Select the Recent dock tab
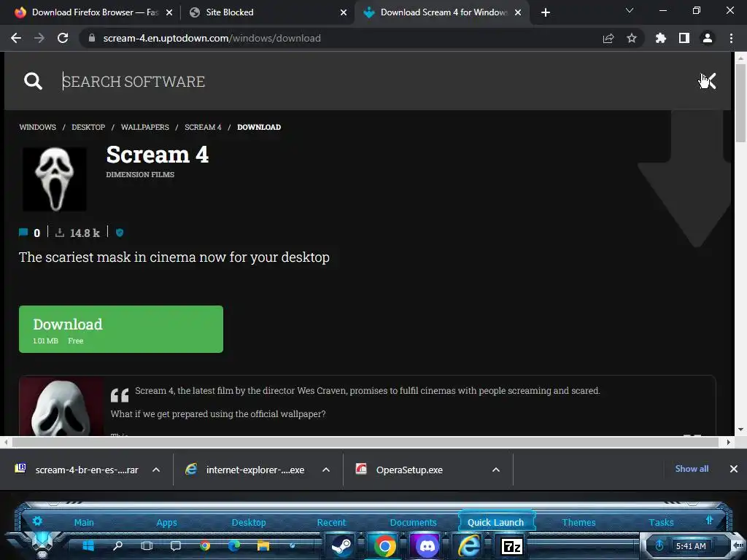The height and width of the screenshot is (560, 747). pos(331,522)
